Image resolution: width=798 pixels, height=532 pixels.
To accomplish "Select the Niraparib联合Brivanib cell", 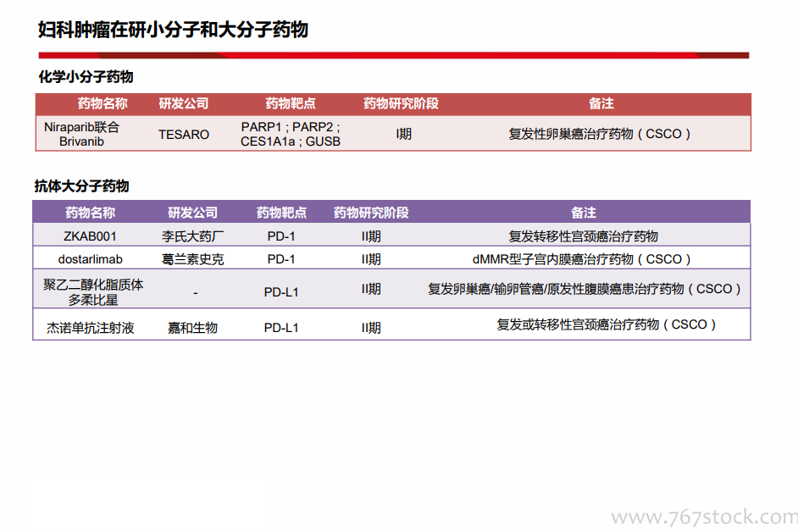I will coord(81,134).
